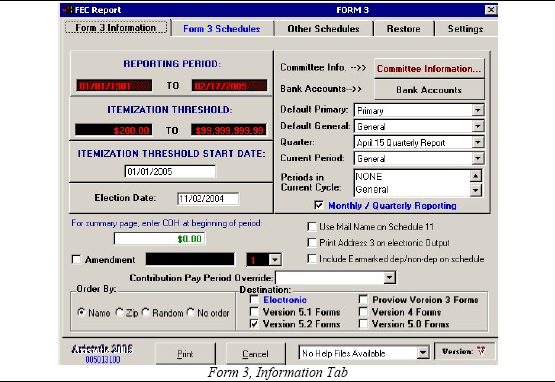Image resolution: width=555 pixels, height=382 pixels.
Task: Click the Bank Accounts button
Action: click(x=429, y=90)
